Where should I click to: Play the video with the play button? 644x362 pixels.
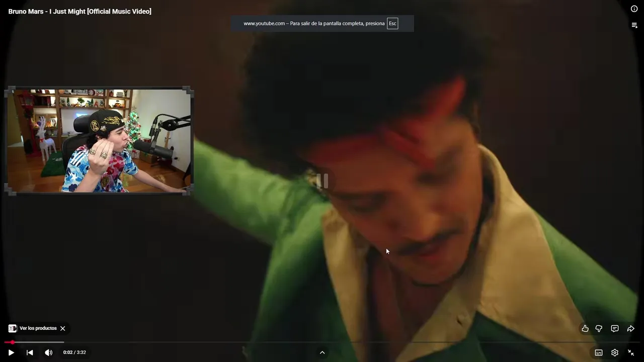coord(11,352)
